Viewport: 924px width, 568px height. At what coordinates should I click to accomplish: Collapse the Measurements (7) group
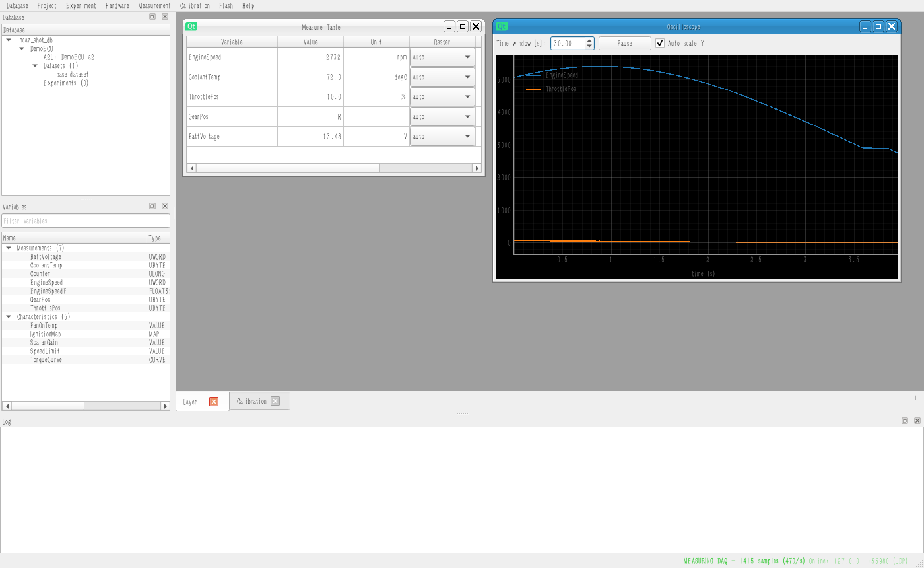(x=9, y=248)
